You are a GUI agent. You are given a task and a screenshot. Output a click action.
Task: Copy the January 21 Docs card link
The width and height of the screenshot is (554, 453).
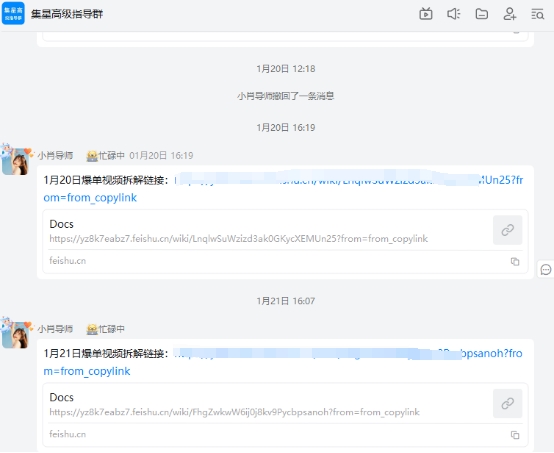click(x=515, y=435)
